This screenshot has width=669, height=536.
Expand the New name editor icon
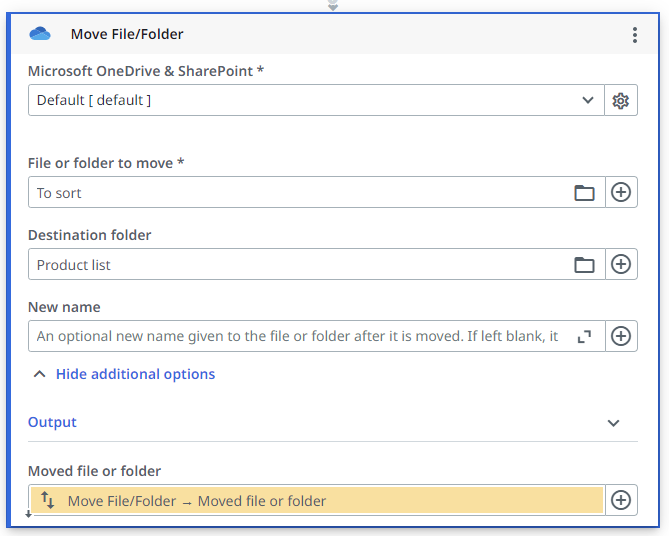pyautogui.click(x=584, y=336)
